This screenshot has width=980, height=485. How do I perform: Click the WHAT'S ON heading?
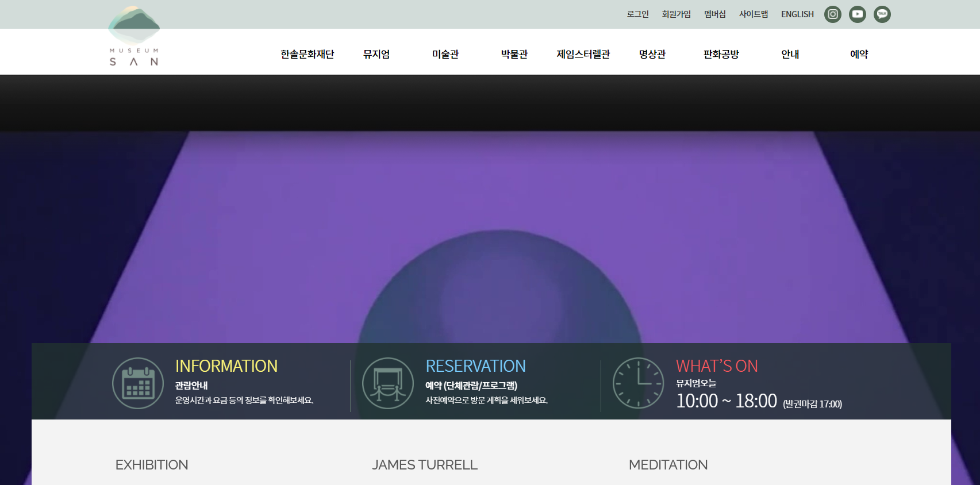[x=717, y=366]
